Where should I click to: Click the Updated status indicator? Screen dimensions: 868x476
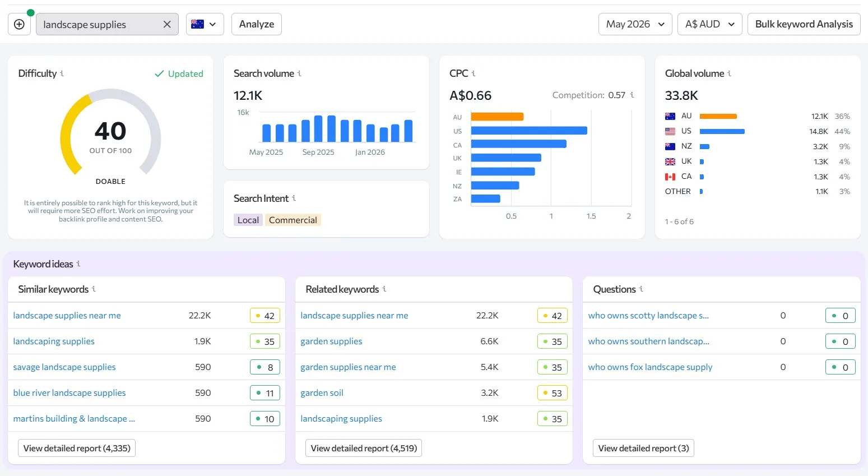tap(179, 73)
